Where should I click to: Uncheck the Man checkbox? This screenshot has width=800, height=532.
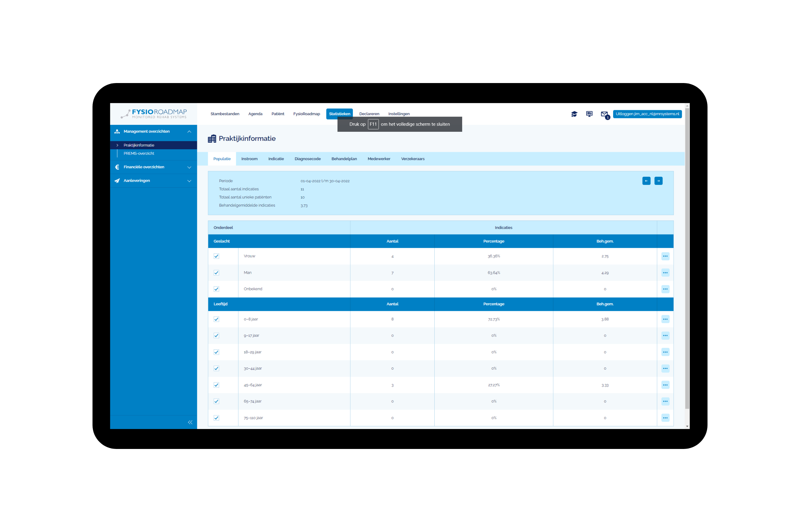click(216, 273)
